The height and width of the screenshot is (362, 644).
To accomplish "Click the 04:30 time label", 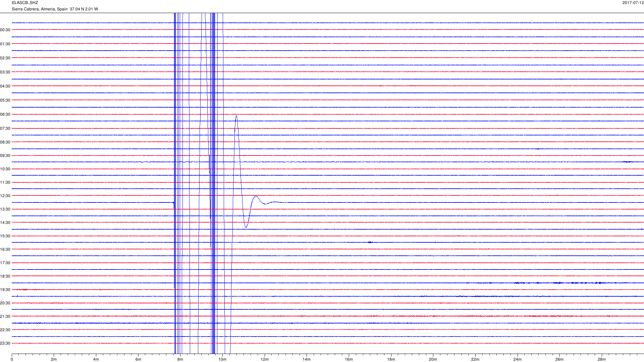I will click(x=5, y=86).
